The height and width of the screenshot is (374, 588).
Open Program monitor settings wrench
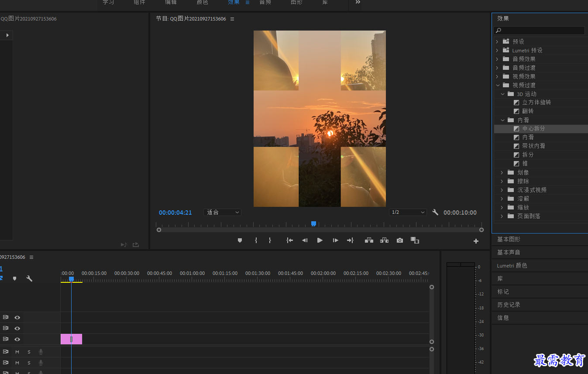(435, 213)
